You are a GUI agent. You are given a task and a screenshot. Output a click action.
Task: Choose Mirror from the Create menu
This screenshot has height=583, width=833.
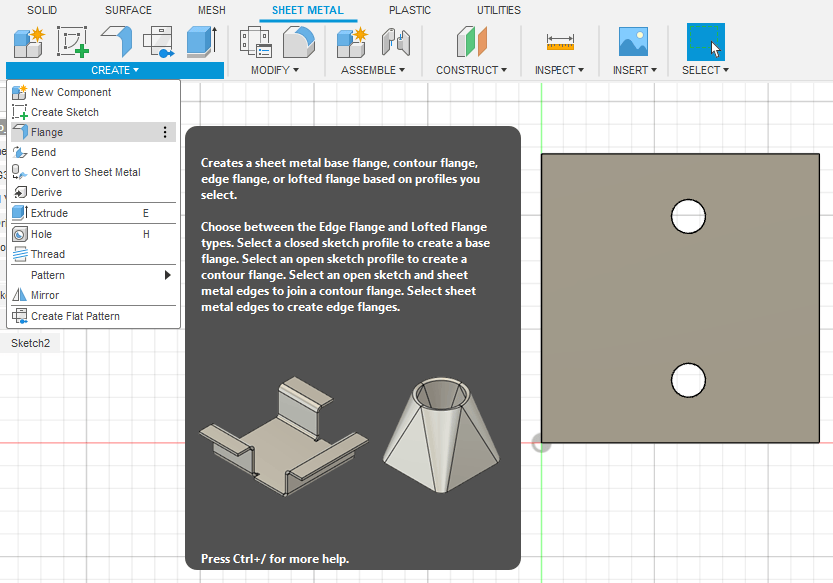45,295
